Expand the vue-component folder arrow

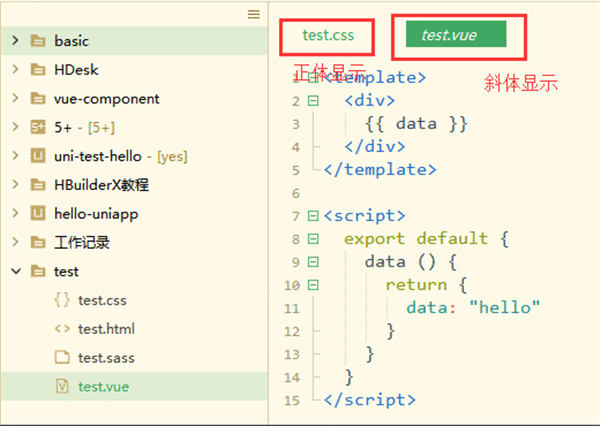click(x=15, y=98)
